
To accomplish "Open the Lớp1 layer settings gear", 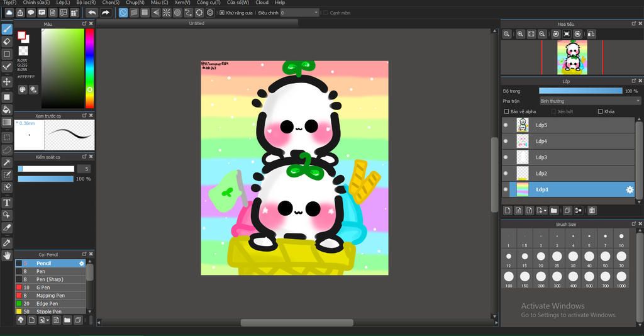I will point(629,189).
